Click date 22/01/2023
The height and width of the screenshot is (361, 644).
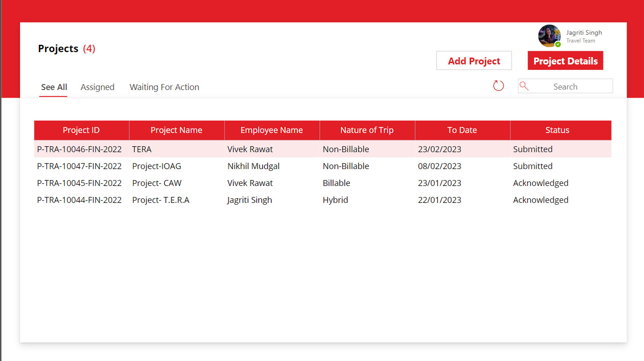pyautogui.click(x=440, y=200)
